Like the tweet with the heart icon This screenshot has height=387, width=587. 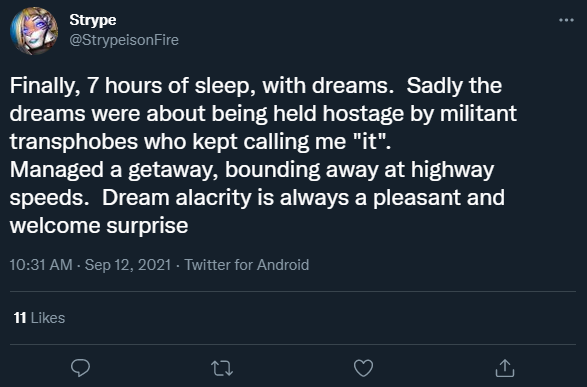(x=364, y=368)
